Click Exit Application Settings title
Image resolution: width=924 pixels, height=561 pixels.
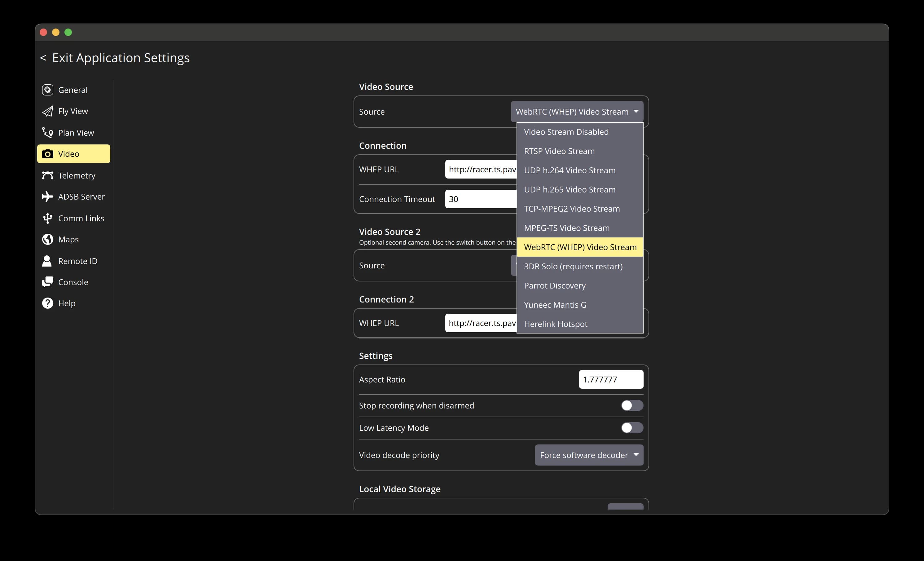(x=121, y=58)
